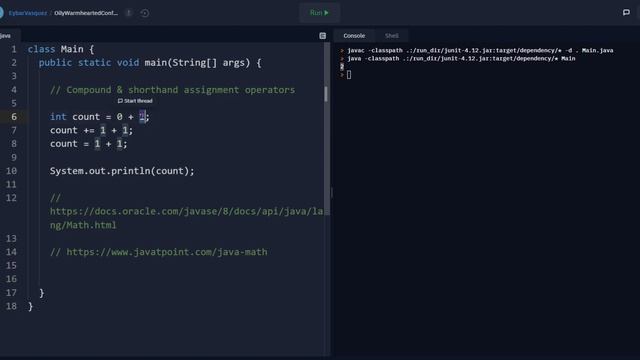Click the text 'class Main {'
This screenshot has width=640, height=360.
click(61, 49)
